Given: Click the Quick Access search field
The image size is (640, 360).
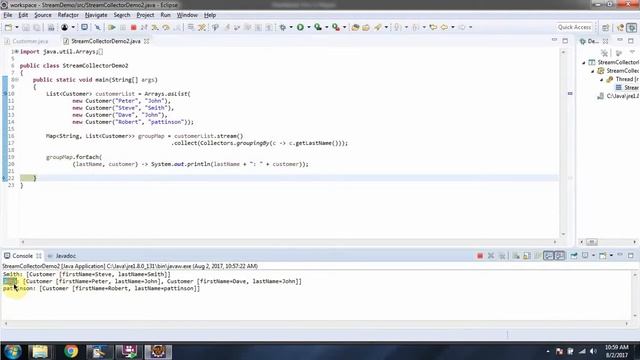Looking at the screenshot, I should pyautogui.click(x=574, y=27).
